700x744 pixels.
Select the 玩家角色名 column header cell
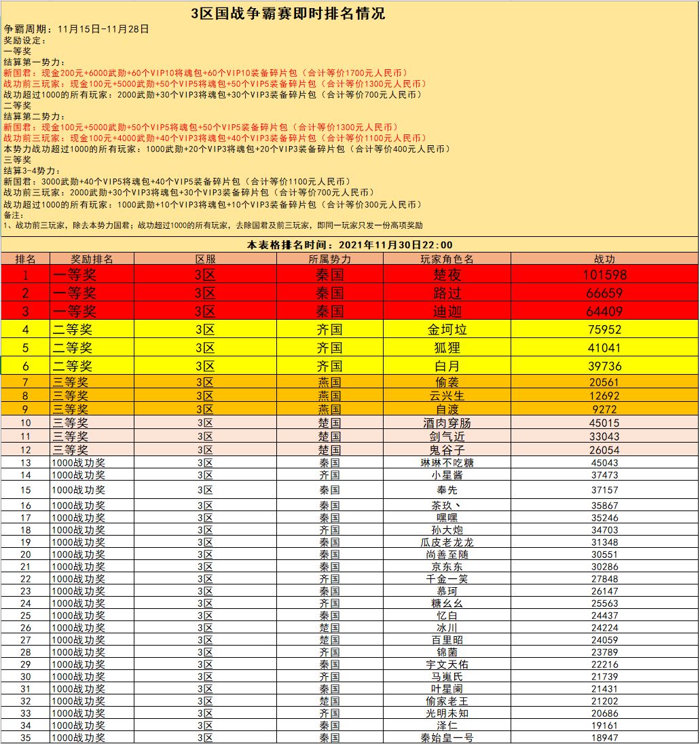coord(447,259)
